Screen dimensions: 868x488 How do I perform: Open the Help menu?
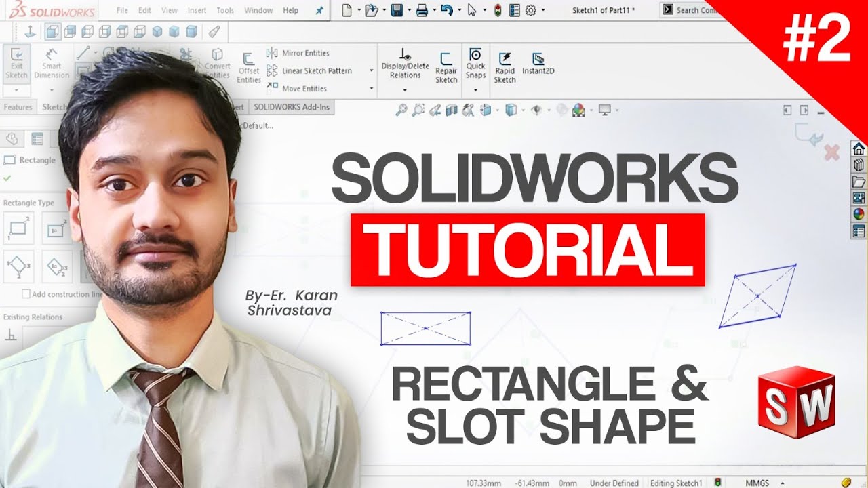point(290,10)
